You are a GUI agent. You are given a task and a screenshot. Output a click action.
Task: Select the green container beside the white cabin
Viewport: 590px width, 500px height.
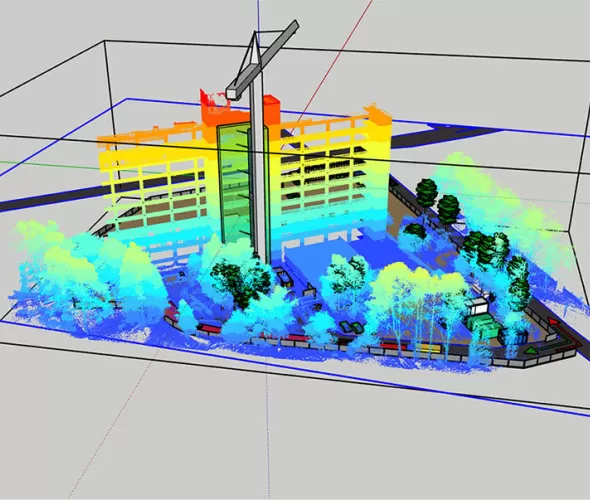click(x=484, y=325)
